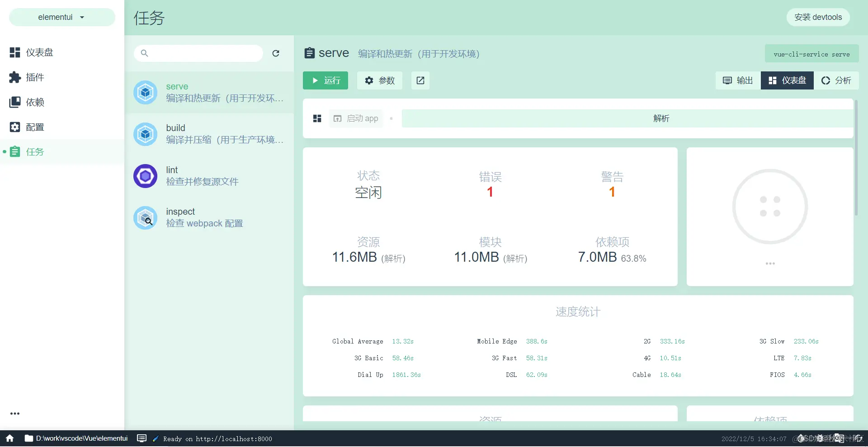Go to 仪表盘 in the left sidebar

click(62, 52)
